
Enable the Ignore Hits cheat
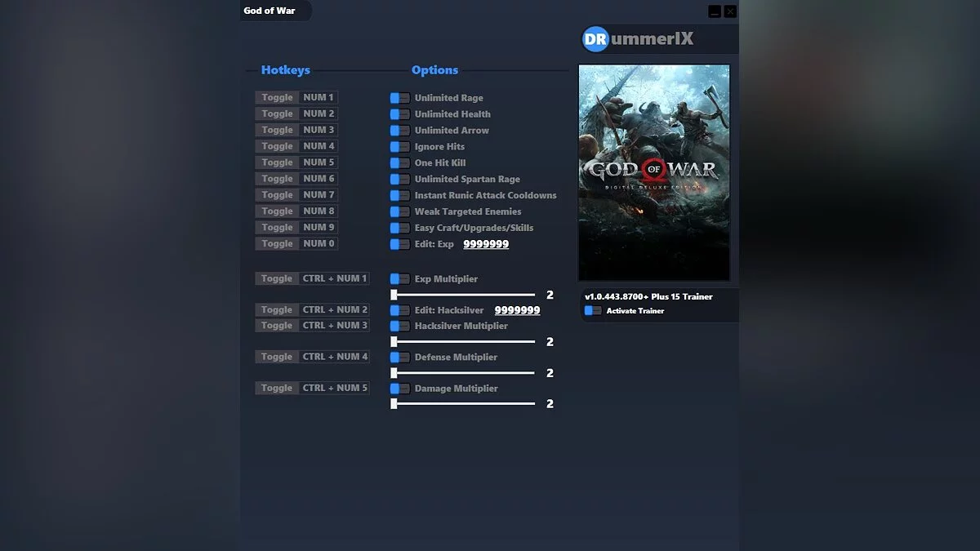tap(399, 146)
